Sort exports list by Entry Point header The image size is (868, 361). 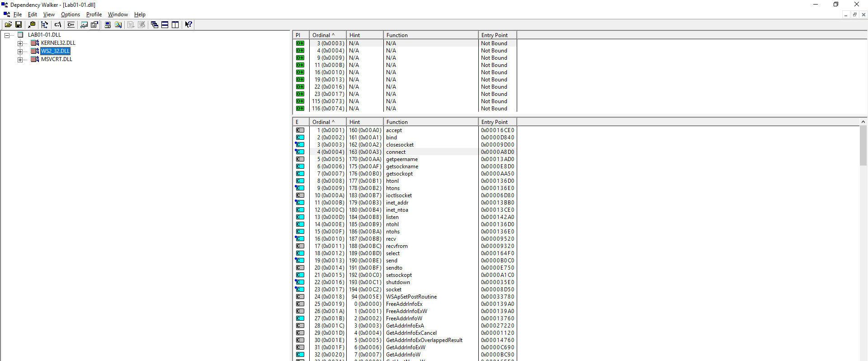[497, 122]
